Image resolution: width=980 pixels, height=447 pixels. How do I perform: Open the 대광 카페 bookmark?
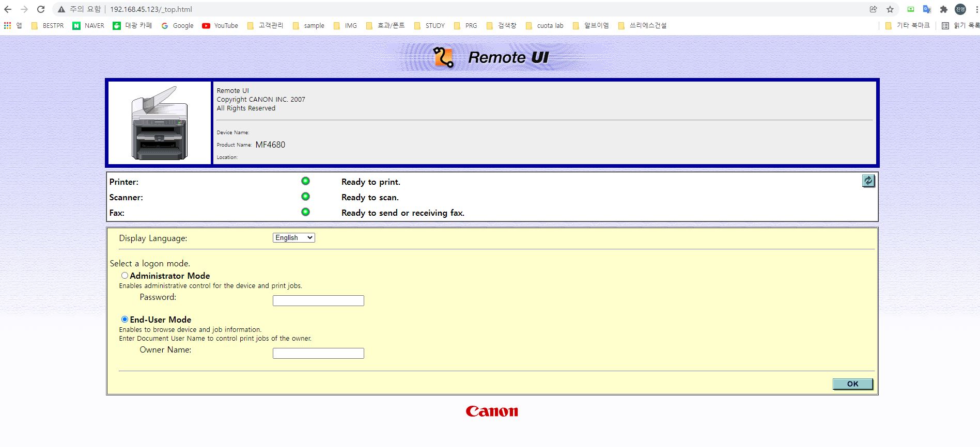[x=133, y=25]
